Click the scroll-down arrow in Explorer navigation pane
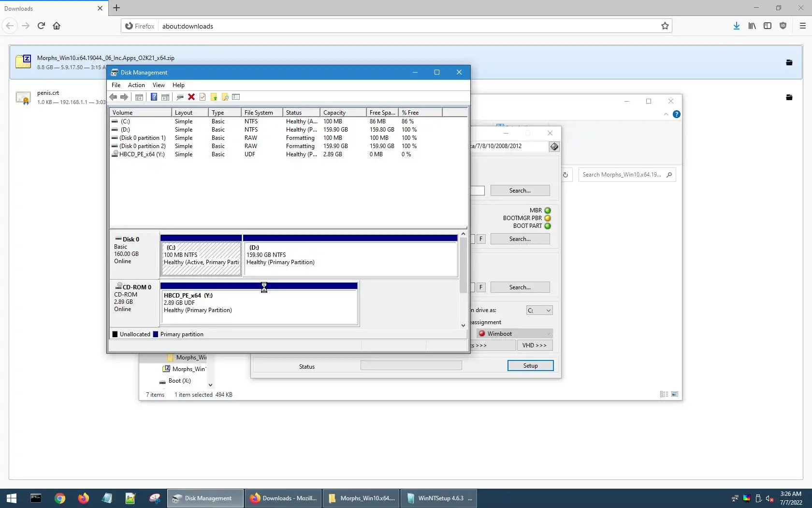Image resolution: width=812 pixels, height=508 pixels. (210, 386)
